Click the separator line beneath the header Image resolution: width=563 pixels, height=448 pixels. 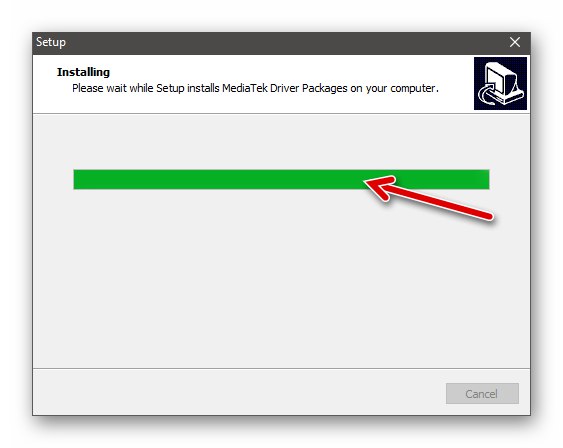tap(281, 114)
